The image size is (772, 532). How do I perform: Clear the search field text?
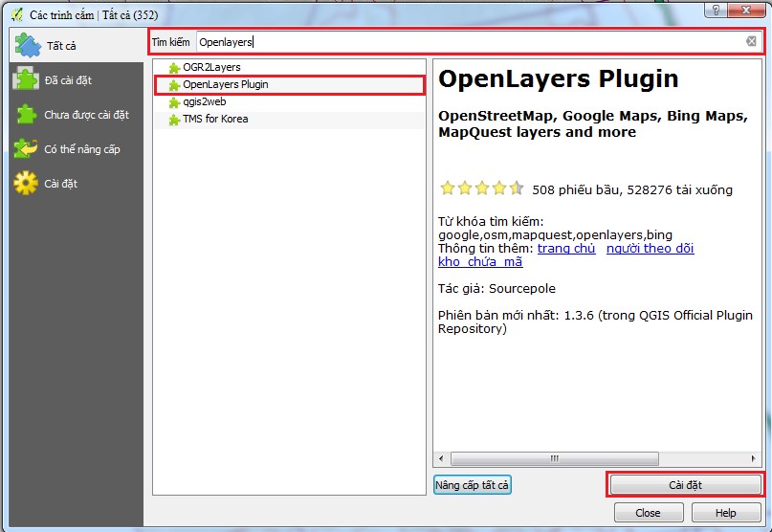tap(751, 41)
